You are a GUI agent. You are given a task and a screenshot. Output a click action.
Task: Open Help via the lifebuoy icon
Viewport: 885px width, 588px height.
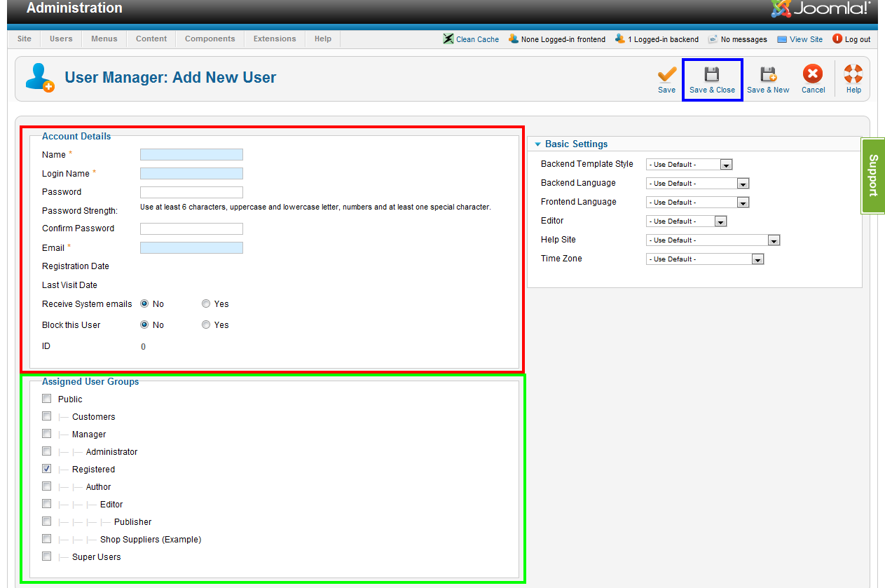tap(853, 74)
